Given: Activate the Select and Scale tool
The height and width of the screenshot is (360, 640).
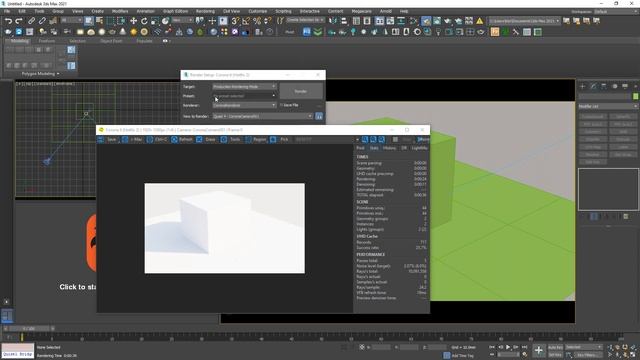Looking at the screenshot, I should tap(155, 21).
